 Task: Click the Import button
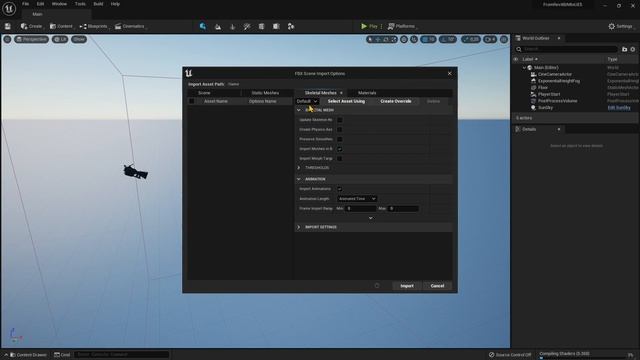click(x=407, y=286)
